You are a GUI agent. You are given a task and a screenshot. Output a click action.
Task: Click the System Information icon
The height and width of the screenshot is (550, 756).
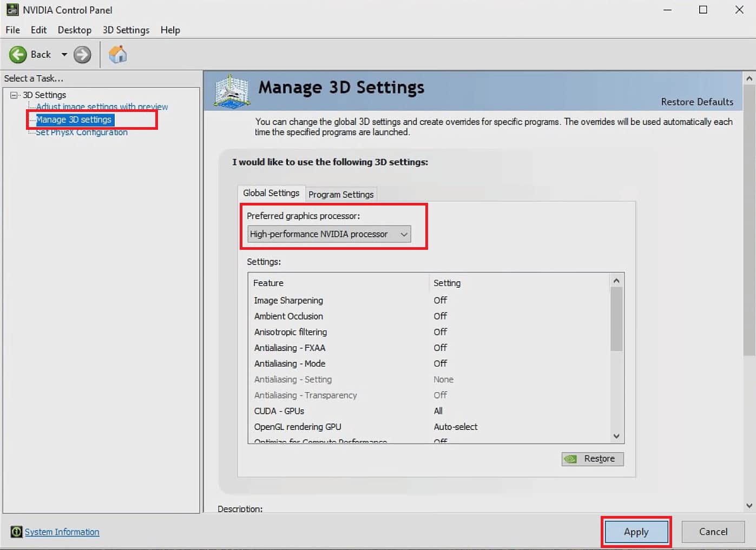pyautogui.click(x=16, y=532)
